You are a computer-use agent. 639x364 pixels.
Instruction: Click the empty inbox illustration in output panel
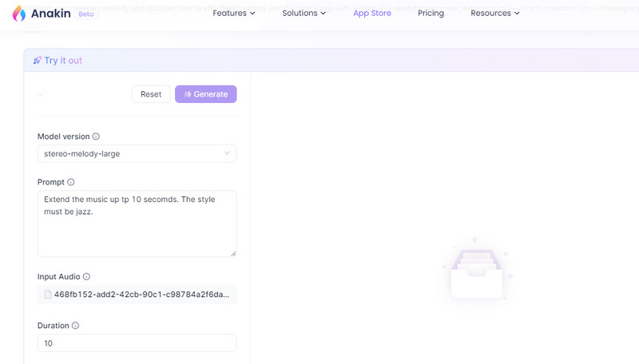click(x=477, y=271)
